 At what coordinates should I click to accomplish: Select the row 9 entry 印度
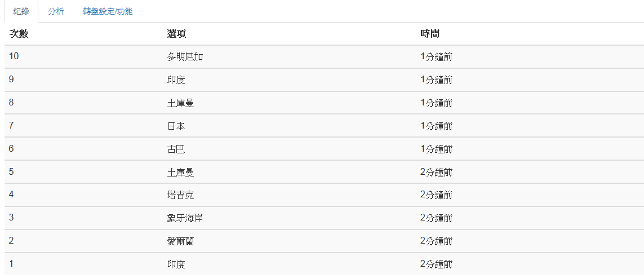[x=176, y=80]
